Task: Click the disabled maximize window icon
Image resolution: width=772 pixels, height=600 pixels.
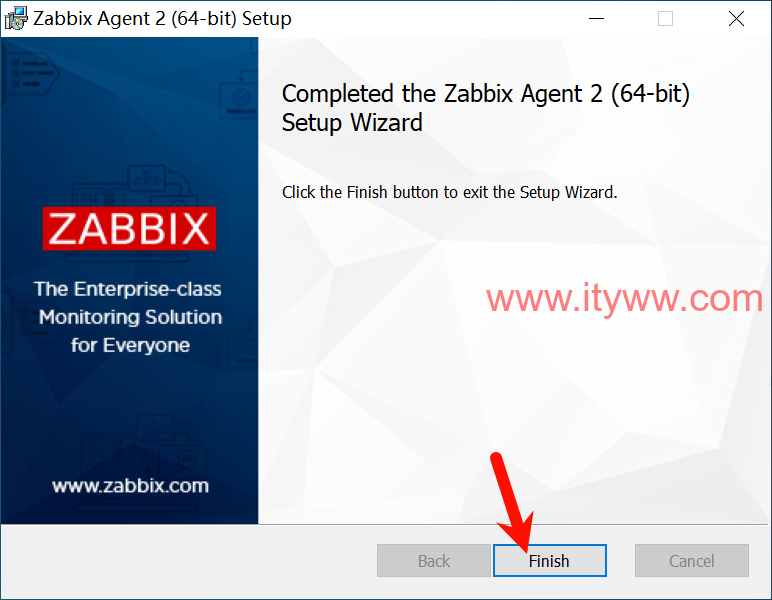Action: (665, 19)
